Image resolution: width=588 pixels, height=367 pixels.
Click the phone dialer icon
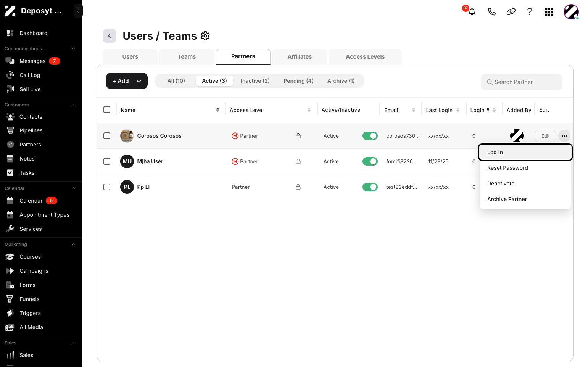[x=492, y=12]
